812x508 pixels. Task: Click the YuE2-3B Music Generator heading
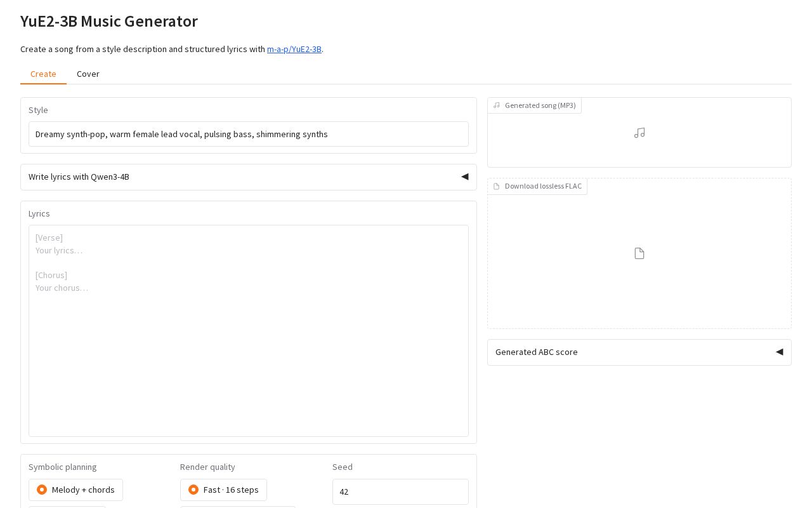click(109, 21)
